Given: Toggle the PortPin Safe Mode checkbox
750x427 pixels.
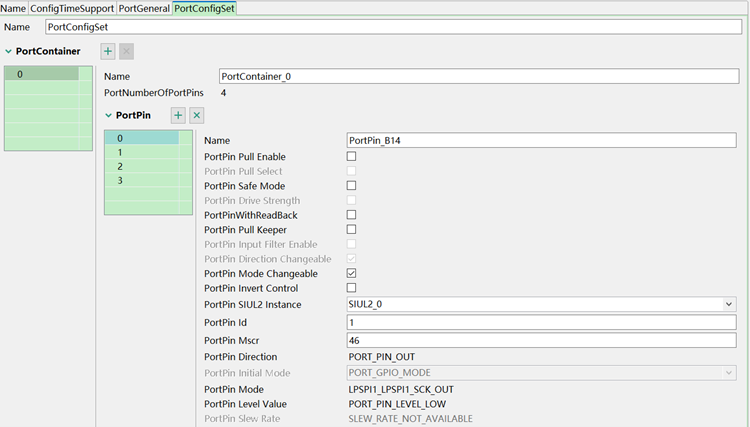Looking at the screenshot, I should pos(351,186).
